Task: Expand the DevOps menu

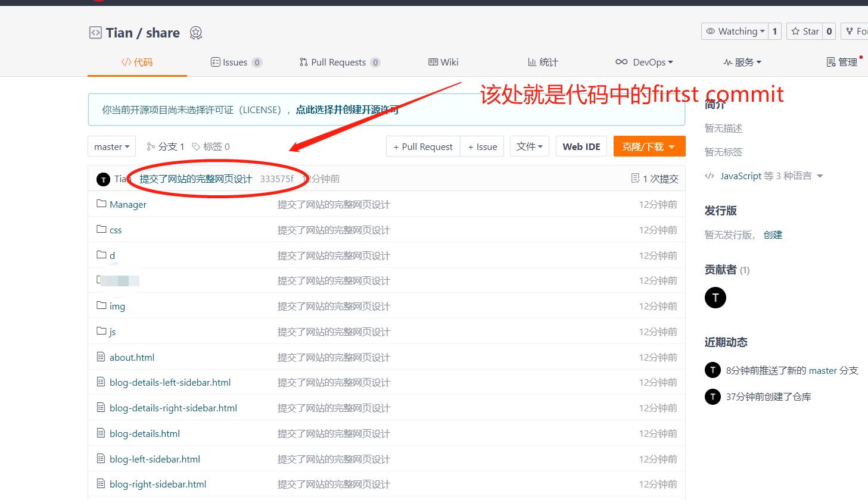Action: point(644,62)
